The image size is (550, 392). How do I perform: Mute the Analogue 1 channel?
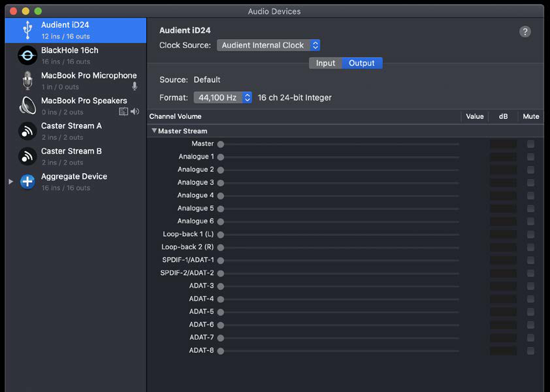coord(530,157)
